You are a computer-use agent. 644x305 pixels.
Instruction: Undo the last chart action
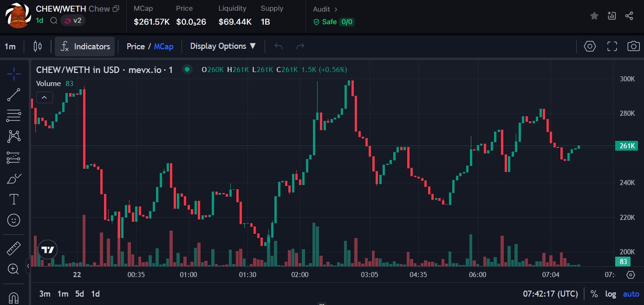279,46
